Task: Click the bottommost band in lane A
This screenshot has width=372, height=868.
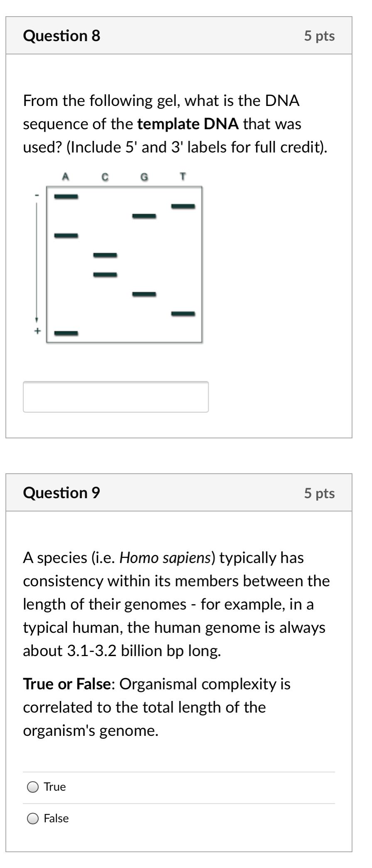Action: coord(66,333)
